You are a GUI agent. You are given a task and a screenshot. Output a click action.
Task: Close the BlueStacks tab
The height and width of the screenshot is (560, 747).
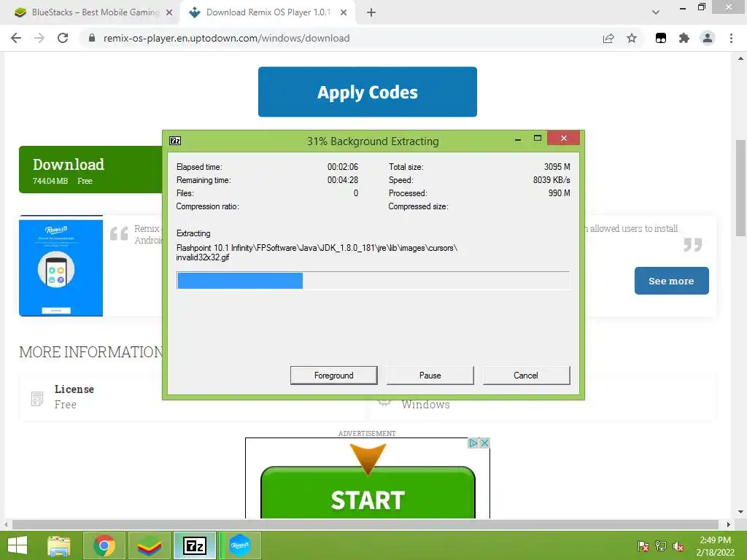(x=169, y=12)
